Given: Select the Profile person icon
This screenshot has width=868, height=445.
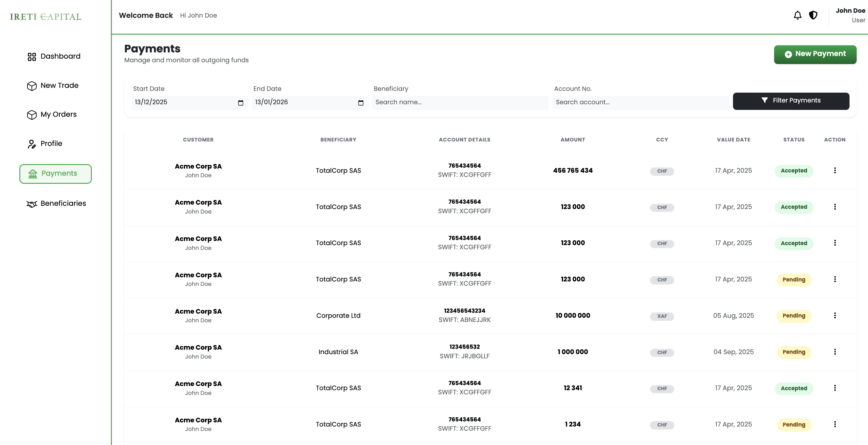Looking at the screenshot, I should (32, 144).
